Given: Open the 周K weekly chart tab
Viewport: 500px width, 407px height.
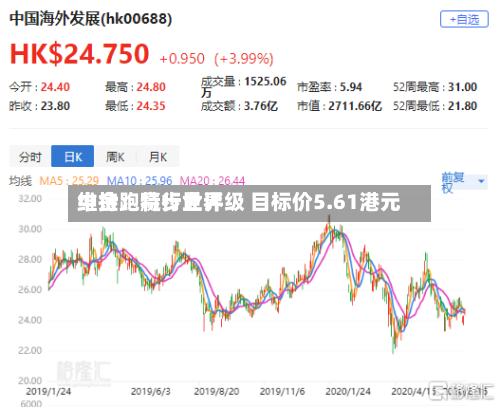Looking at the screenshot, I should point(115,156).
